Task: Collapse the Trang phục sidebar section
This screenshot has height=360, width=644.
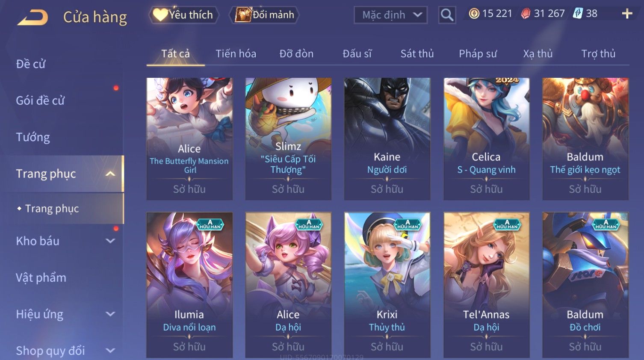Action: [x=110, y=174]
